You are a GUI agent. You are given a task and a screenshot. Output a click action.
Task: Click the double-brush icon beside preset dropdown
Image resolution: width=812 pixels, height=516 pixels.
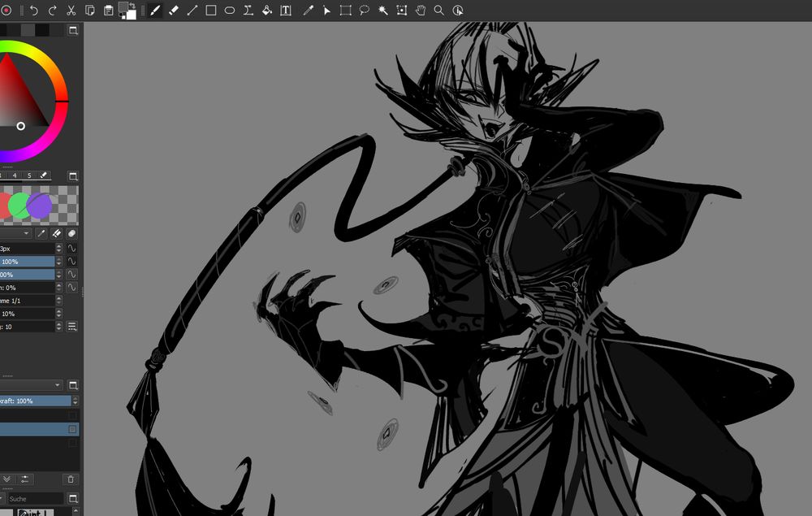coord(57,234)
